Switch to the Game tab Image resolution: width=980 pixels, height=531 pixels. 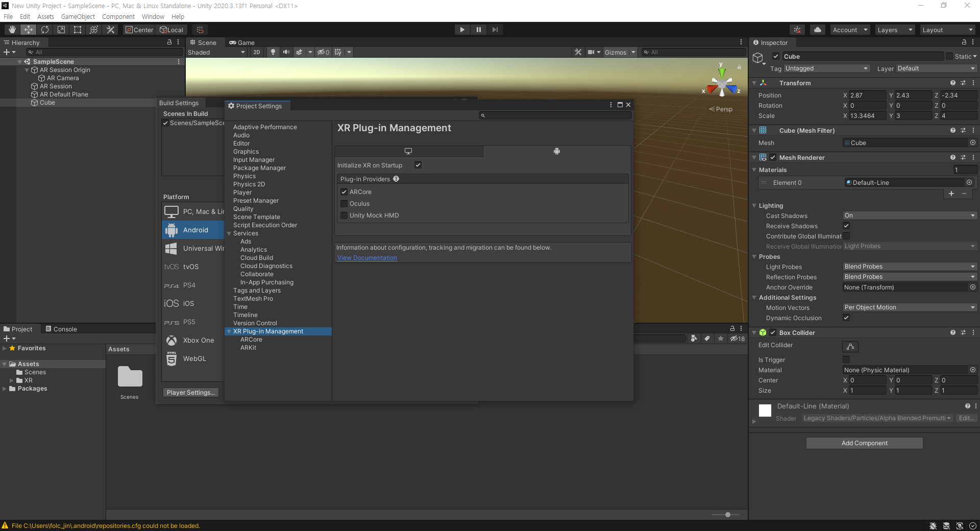[242, 42]
